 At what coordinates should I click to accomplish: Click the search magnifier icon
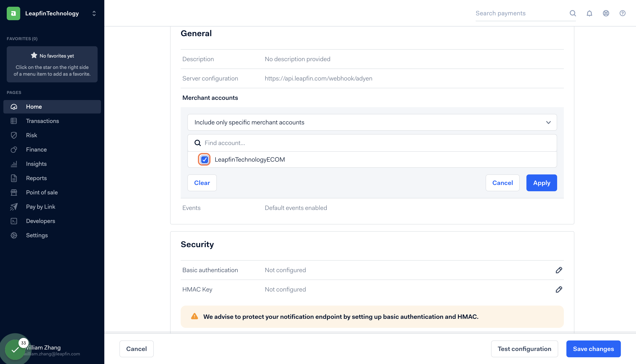573,13
